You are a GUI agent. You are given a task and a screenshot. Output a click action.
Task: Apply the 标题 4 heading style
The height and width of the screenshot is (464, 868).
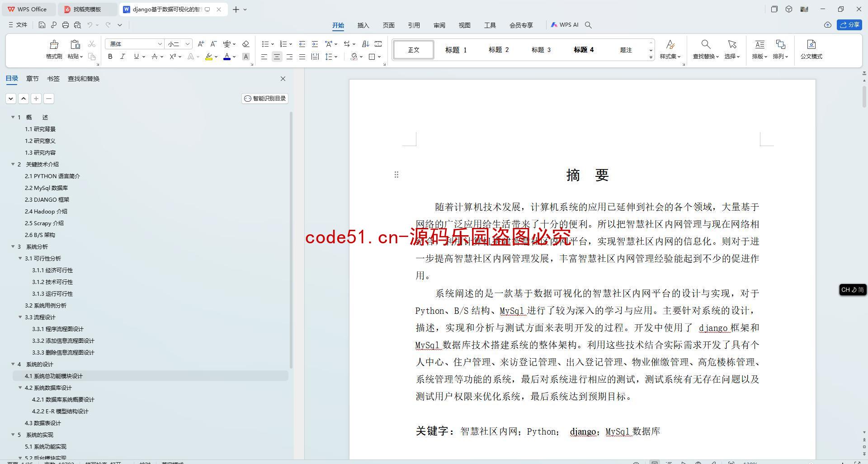pyautogui.click(x=584, y=50)
